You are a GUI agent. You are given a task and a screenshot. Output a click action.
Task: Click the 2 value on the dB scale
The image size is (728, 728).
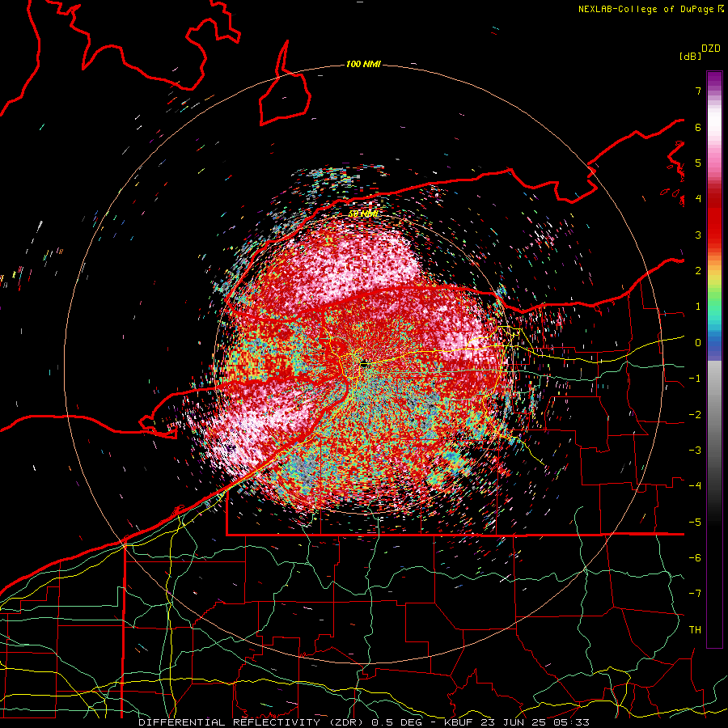[x=698, y=271]
